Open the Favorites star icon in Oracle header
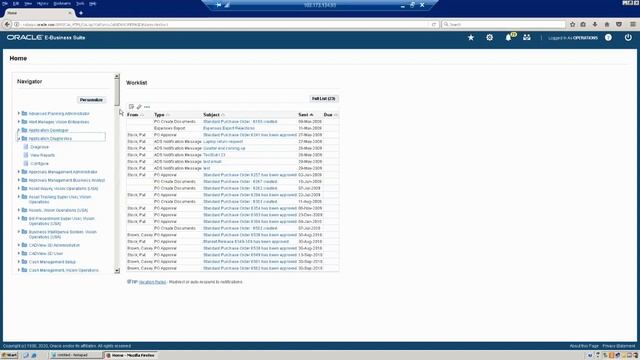This screenshot has width=640, height=360. click(x=471, y=38)
